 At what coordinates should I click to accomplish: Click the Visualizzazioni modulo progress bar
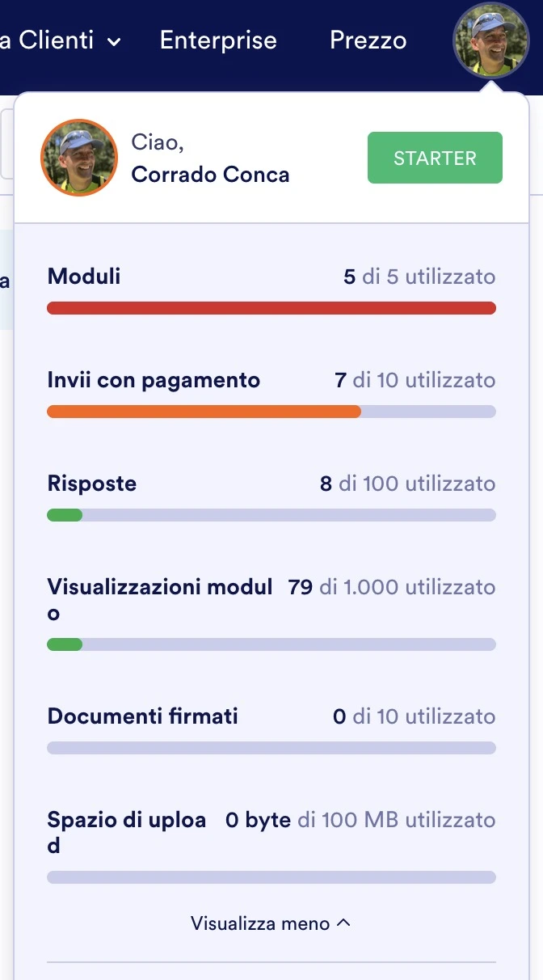tap(271, 644)
